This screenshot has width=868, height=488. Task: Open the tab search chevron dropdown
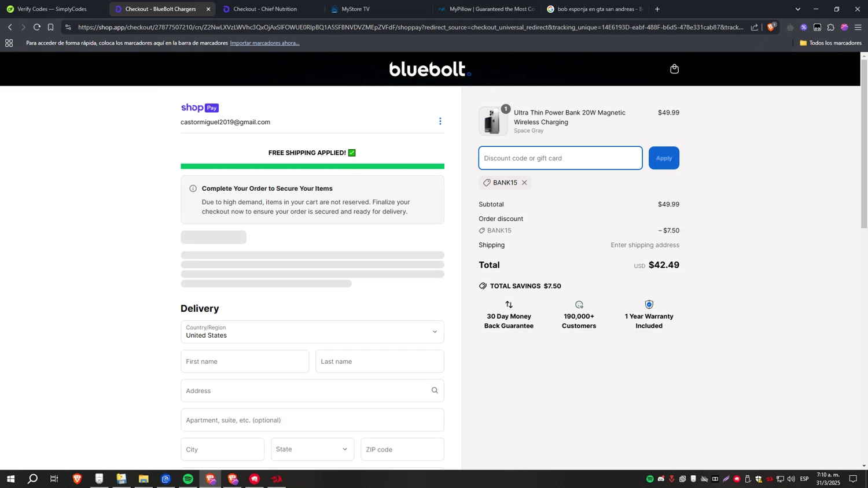tap(798, 9)
